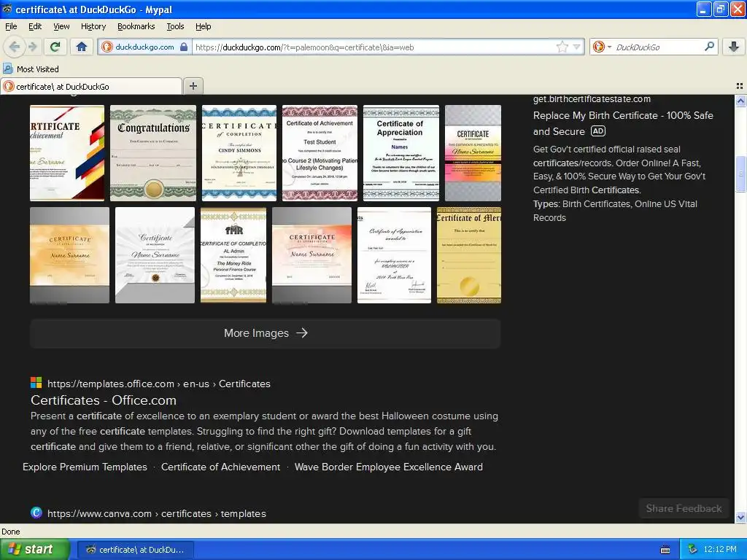The width and height of the screenshot is (747, 560).
Task: Open the Certificate of Achievement sitelink
Action: [220, 467]
